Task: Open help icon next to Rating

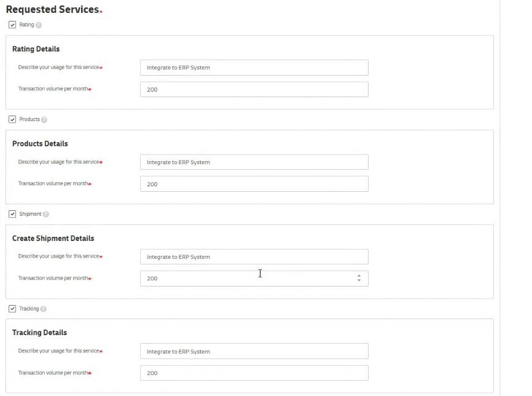Action: tap(39, 25)
